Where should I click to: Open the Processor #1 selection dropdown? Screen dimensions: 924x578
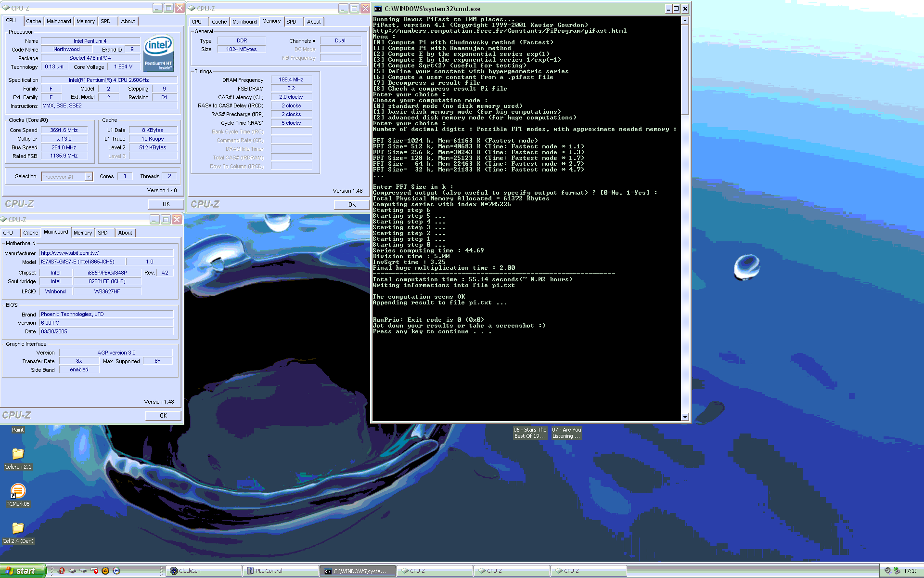(89, 177)
